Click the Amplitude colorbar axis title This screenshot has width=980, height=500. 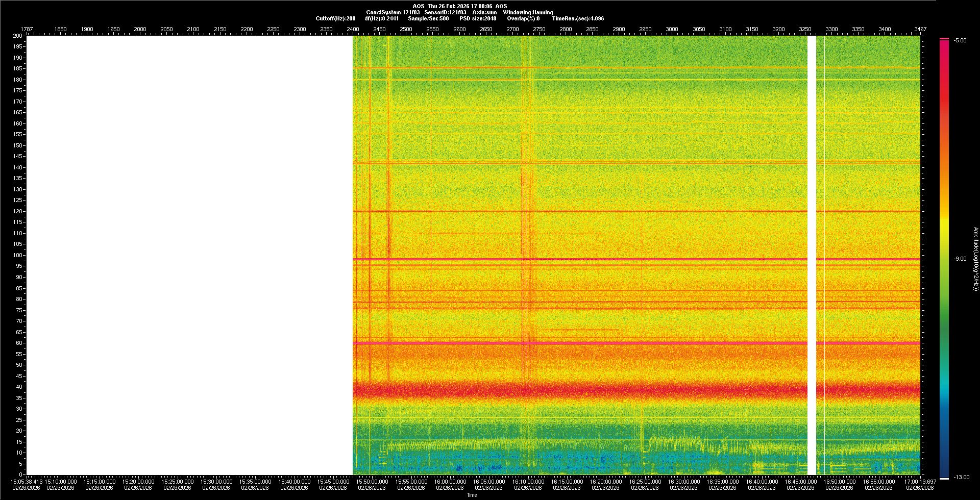pos(975,259)
